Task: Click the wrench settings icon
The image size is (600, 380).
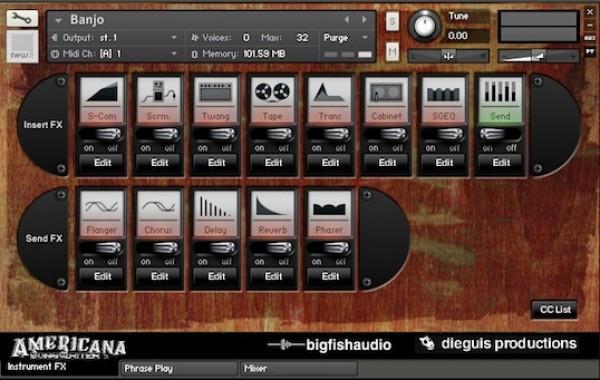Action: pos(22,18)
